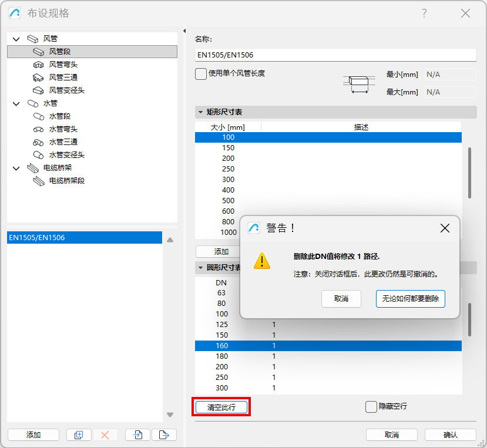
Task: Click the 描述 column header
Action: (361, 127)
